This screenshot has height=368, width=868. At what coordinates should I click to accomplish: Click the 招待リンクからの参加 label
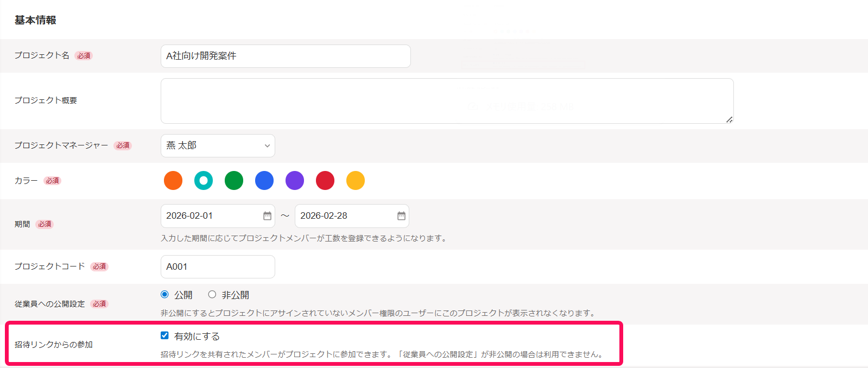click(x=54, y=345)
